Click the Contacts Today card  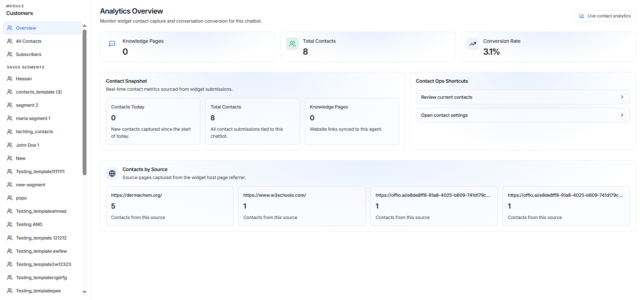pos(153,121)
